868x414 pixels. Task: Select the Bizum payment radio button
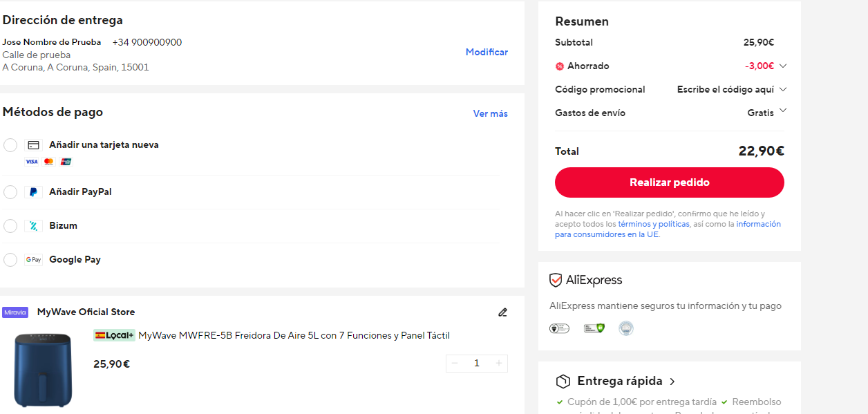click(10, 226)
